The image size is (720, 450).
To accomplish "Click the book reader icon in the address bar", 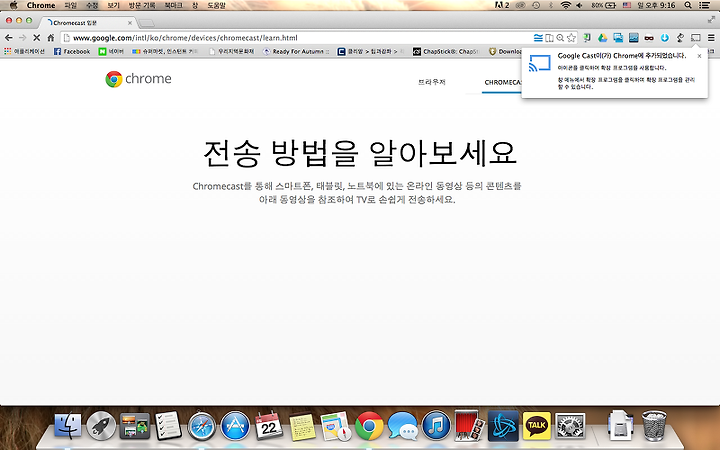I will pyautogui.click(x=549, y=38).
